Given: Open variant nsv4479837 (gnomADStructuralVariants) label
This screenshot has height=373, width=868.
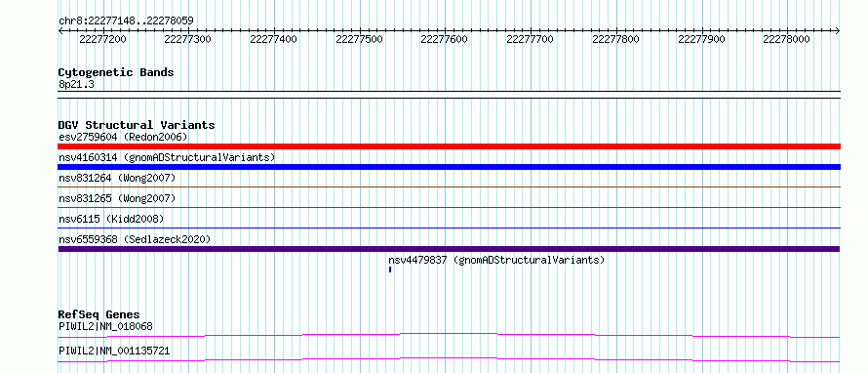Looking at the screenshot, I should 496,260.
